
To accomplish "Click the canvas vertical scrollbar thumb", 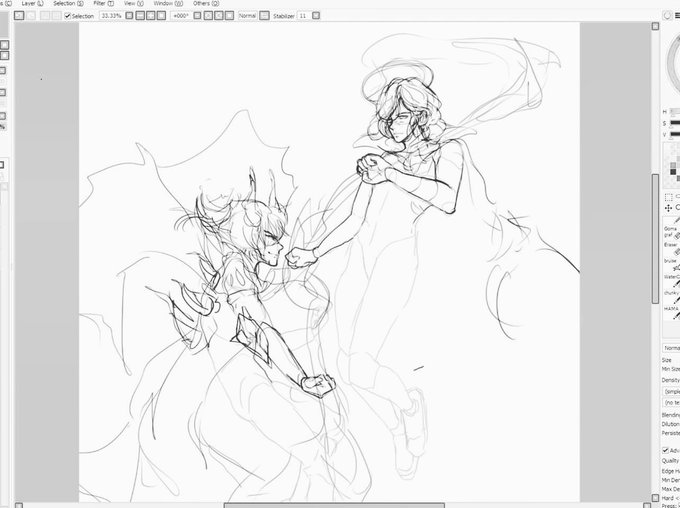I will 655,239.
